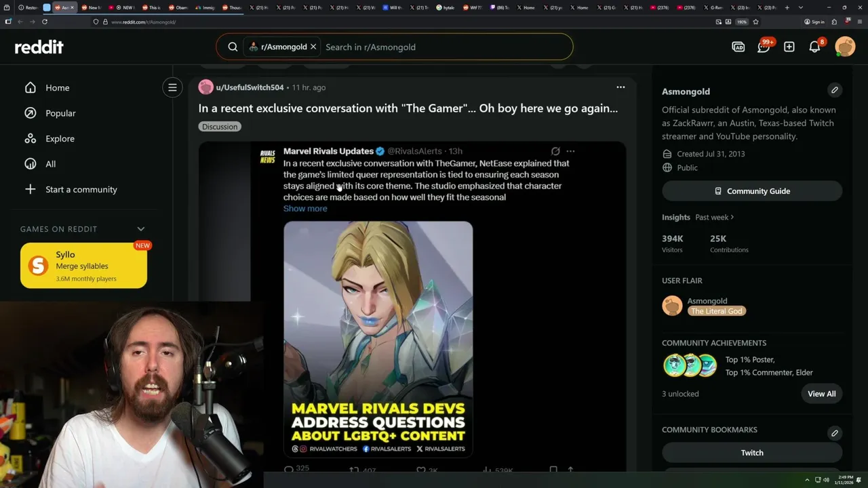Image resolution: width=868 pixels, height=488 pixels.
Task: Open browser hamburger menu
Action: (x=859, y=22)
